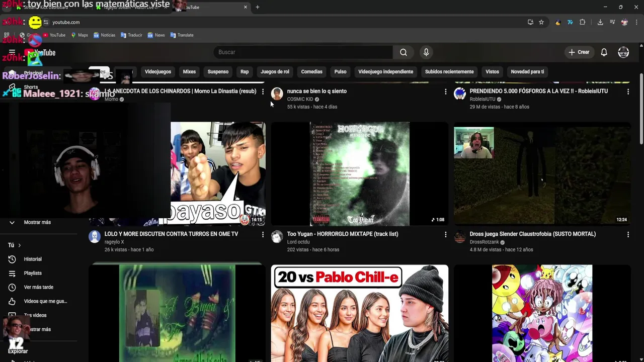Select the Juegos de rol chip
This screenshot has width=644, height=362.
pyautogui.click(x=275, y=71)
